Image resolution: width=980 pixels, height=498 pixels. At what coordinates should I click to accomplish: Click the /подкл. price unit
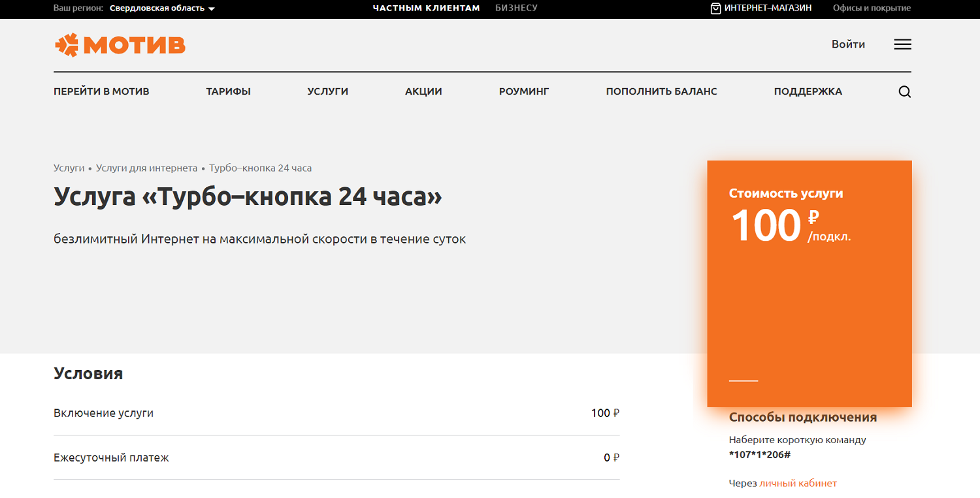[x=829, y=237]
